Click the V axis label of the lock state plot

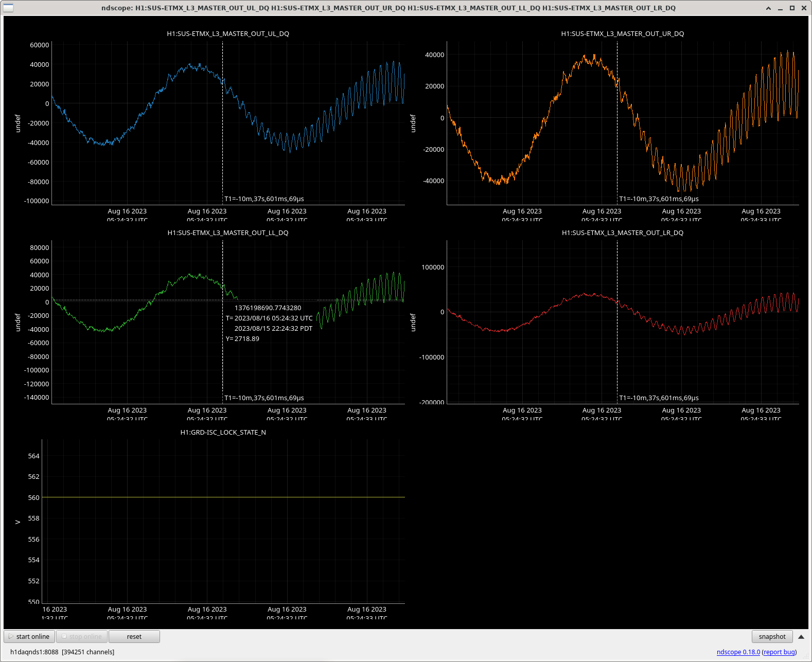(x=17, y=522)
